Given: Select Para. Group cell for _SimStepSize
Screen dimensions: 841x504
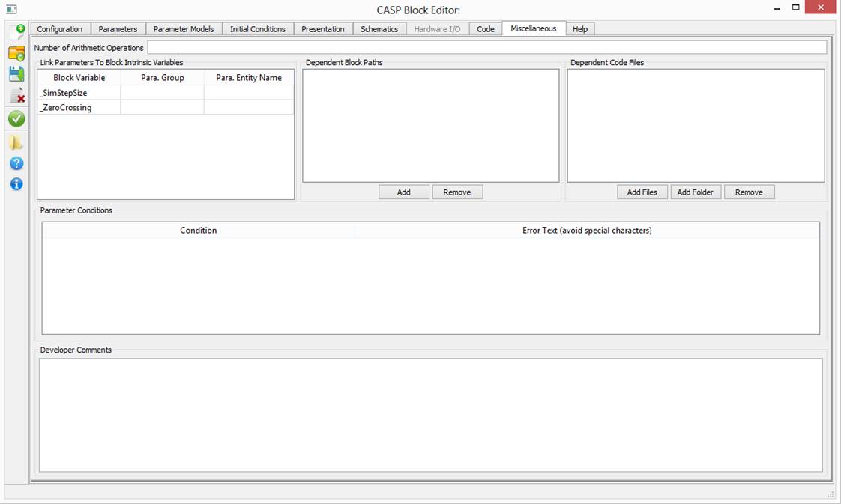Looking at the screenshot, I should pyautogui.click(x=162, y=93).
